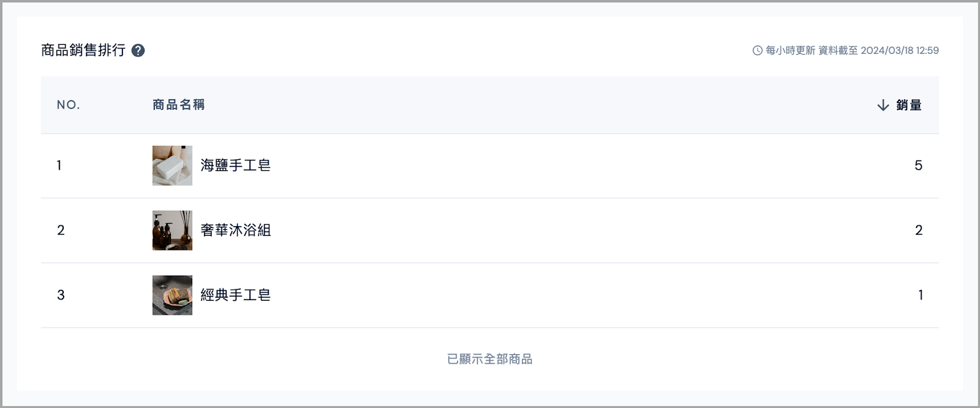Click the rank number 1 cell
Screen dimensions: 980x408
pyautogui.click(x=59, y=165)
